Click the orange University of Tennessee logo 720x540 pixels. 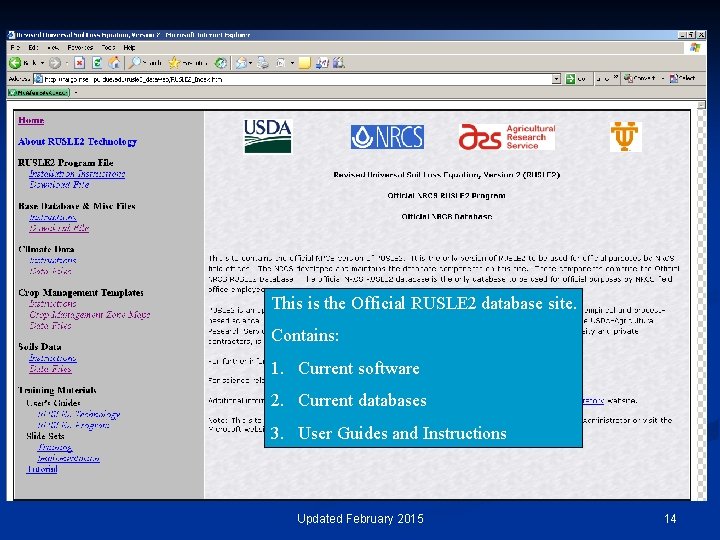625,137
